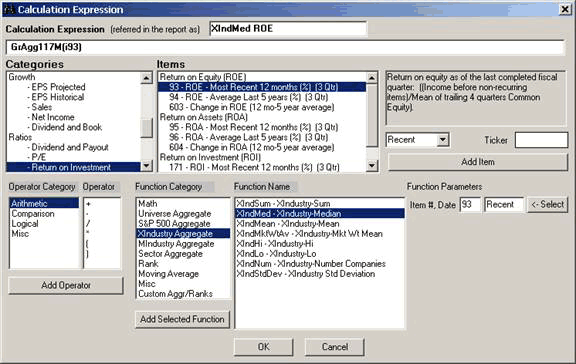The width and height of the screenshot is (576, 364).
Task: Click Add Selected Function button
Action: (182, 319)
